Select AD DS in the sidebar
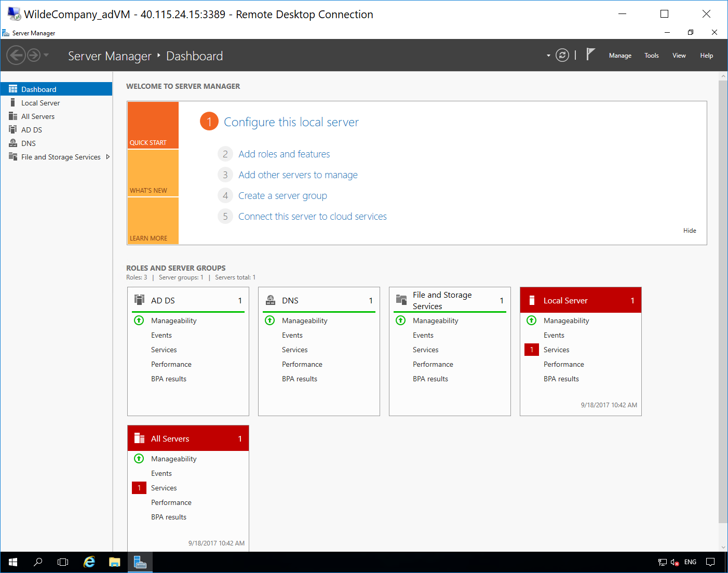 (x=56, y=130)
